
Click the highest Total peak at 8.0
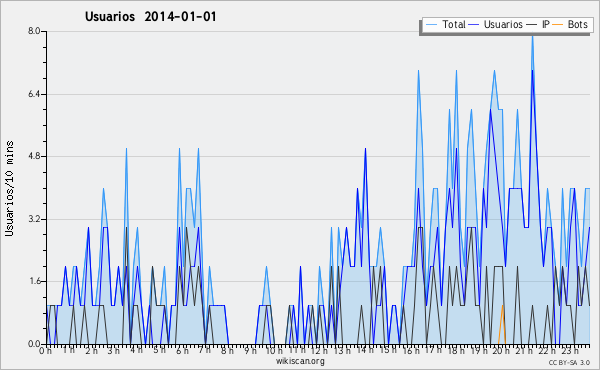tap(532, 37)
